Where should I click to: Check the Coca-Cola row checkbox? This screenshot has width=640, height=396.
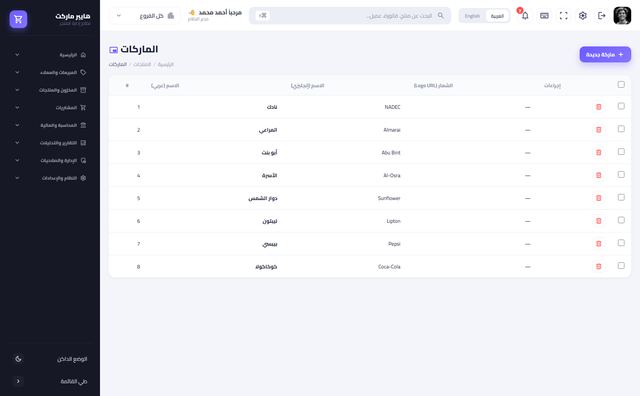(x=621, y=266)
